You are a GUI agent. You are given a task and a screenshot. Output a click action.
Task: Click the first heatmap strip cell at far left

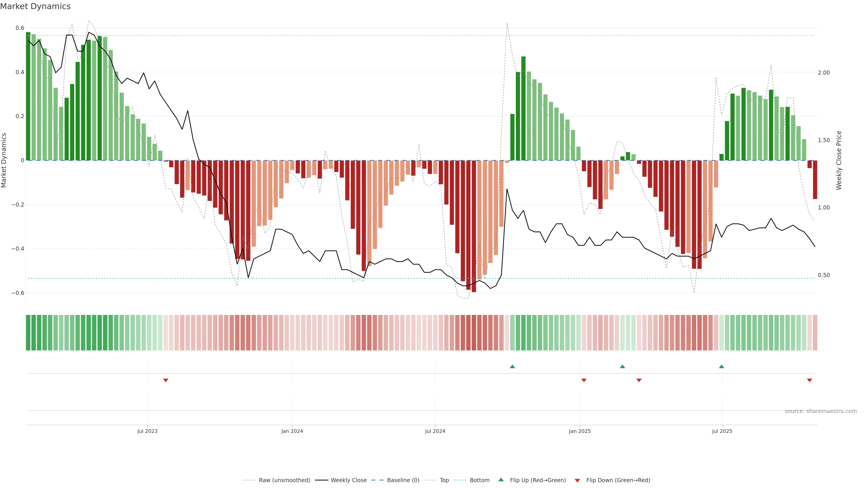pos(28,333)
